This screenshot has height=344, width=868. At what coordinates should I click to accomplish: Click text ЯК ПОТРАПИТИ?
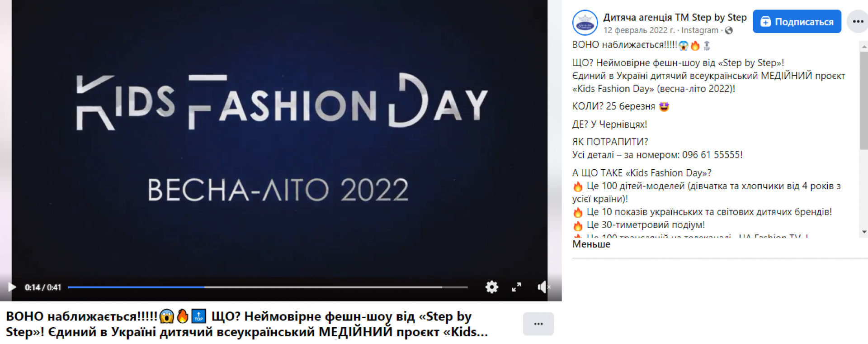[x=610, y=142]
